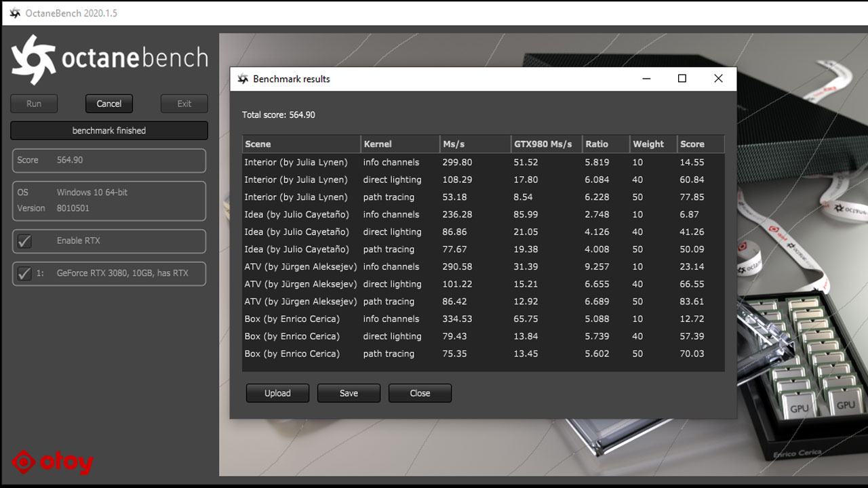Sort by the Ms/s column header
This screenshot has height=488, width=868.
[475, 144]
